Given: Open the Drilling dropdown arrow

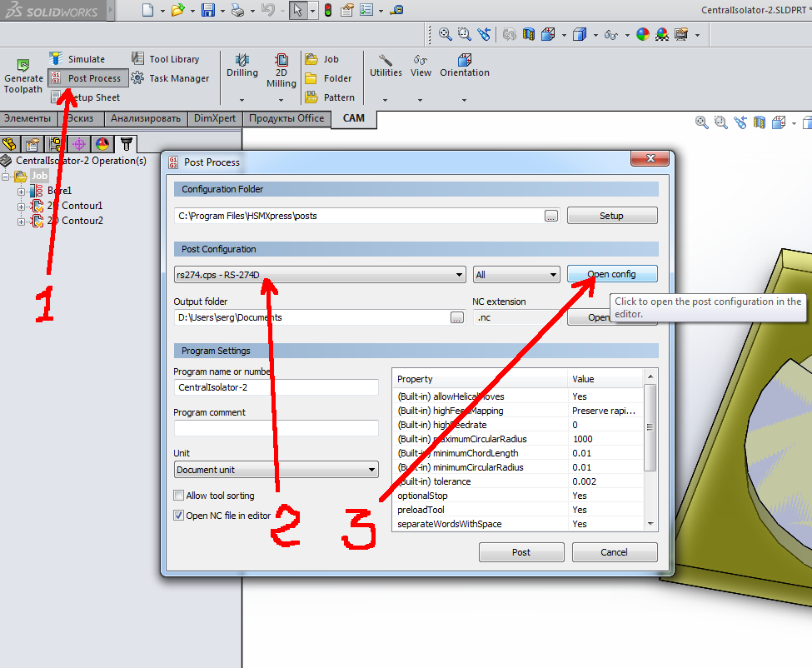Looking at the screenshot, I should pyautogui.click(x=242, y=100).
